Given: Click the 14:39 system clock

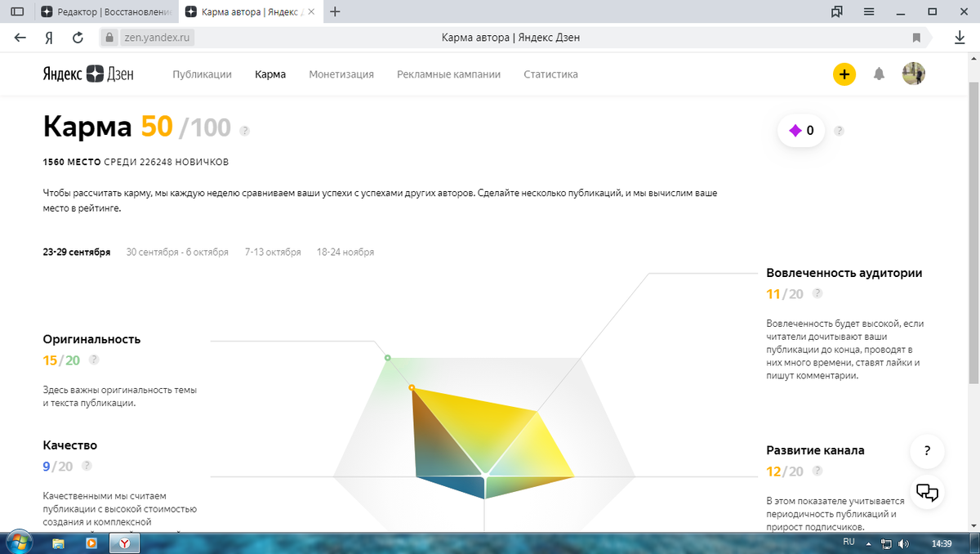Looking at the screenshot, I should click(942, 543).
